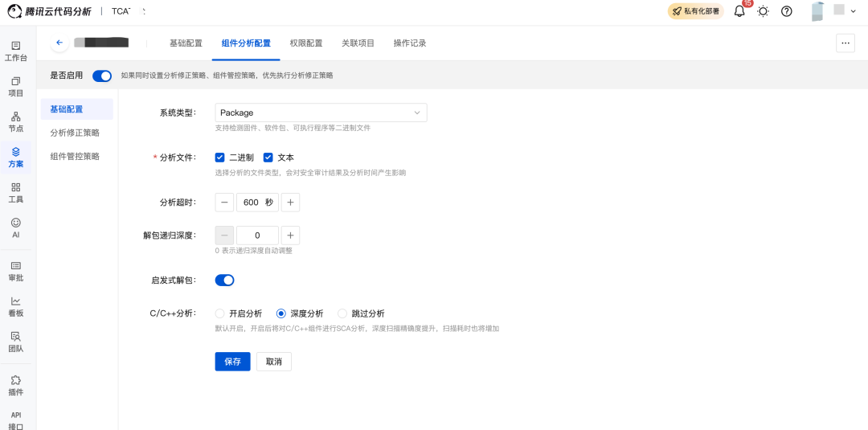Screen dimensions: 868x430
Task: Switch to the 权限配置 tab
Action: [306, 43]
